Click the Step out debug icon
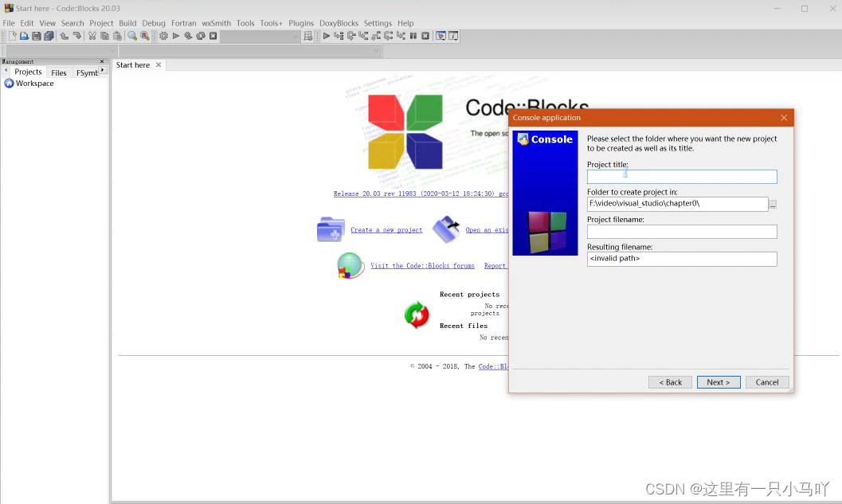Image resolution: width=842 pixels, height=504 pixels. click(x=375, y=36)
